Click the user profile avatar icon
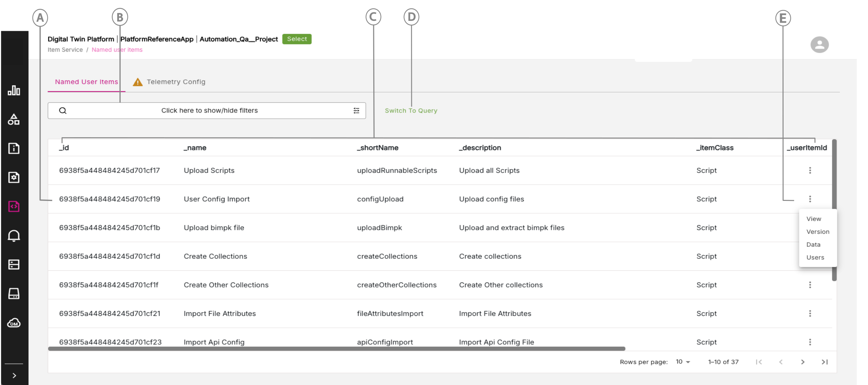 (819, 44)
